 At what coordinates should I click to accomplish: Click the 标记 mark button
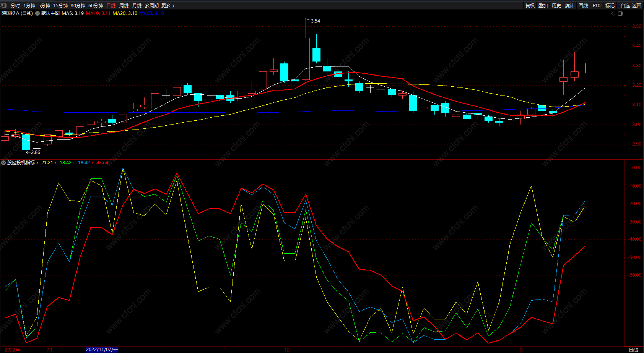[610, 6]
